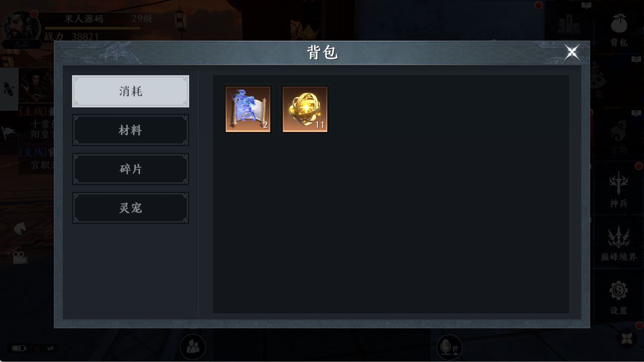Click the camera icon on left side
Image resolution: width=644 pixels, height=362 pixels.
20,257
